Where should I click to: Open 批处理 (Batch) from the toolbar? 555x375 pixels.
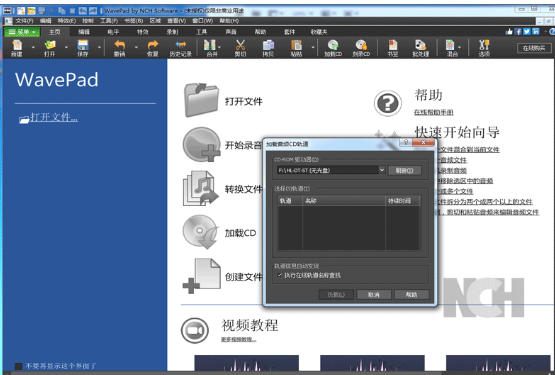click(420, 48)
